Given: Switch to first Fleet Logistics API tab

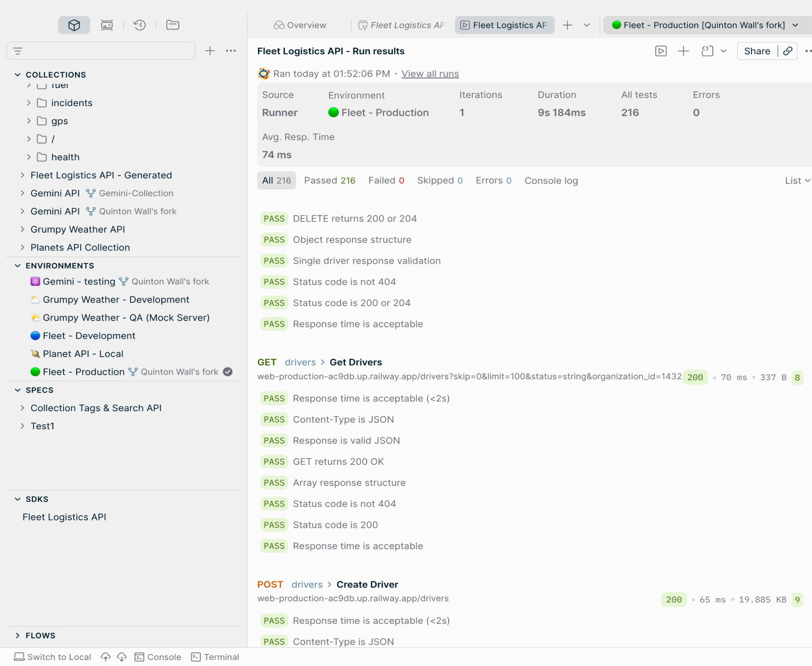Looking at the screenshot, I should click(402, 25).
